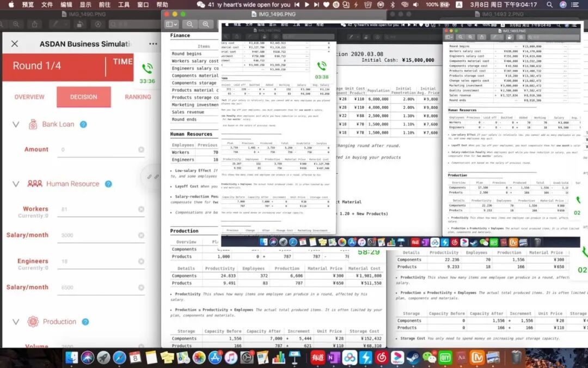Open the 帮助 menu

tap(162, 4)
